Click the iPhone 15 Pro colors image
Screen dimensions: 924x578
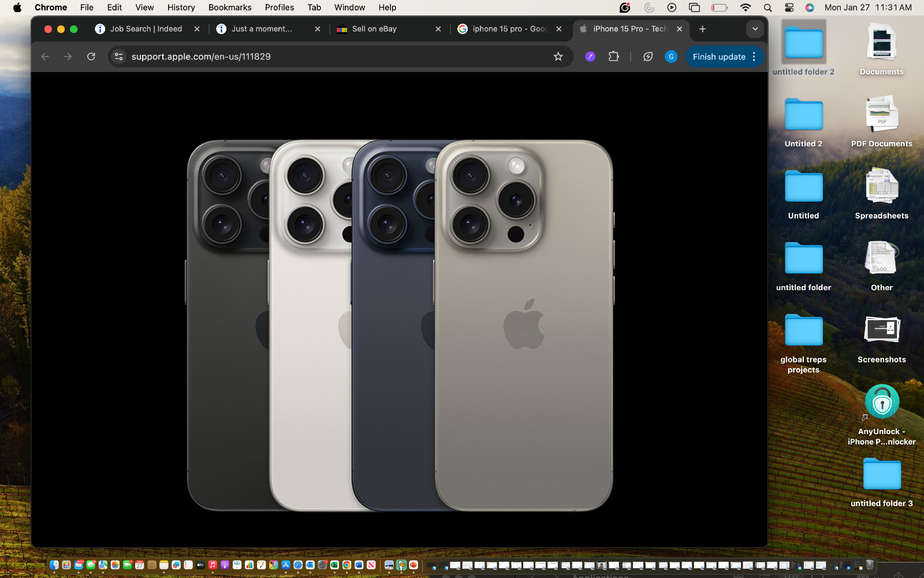[x=400, y=325]
